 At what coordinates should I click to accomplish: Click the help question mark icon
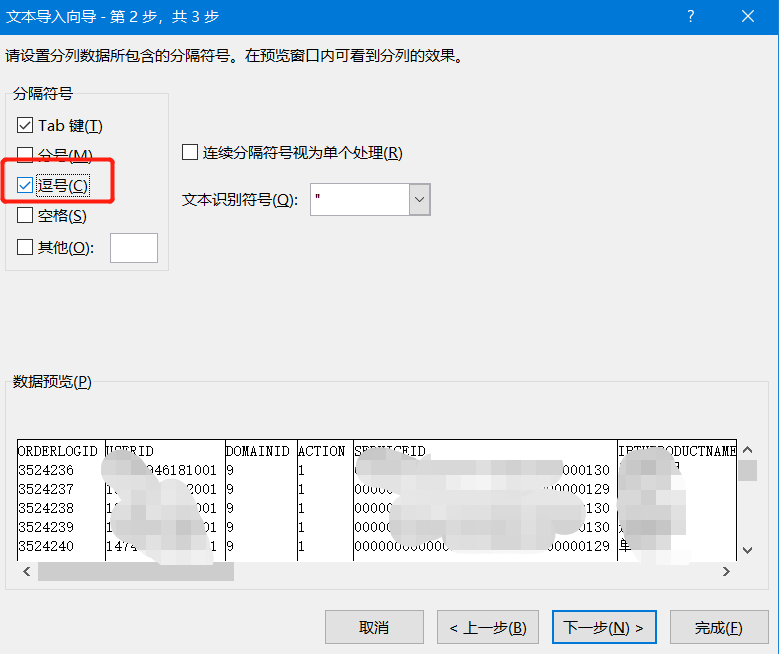pos(691,16)
